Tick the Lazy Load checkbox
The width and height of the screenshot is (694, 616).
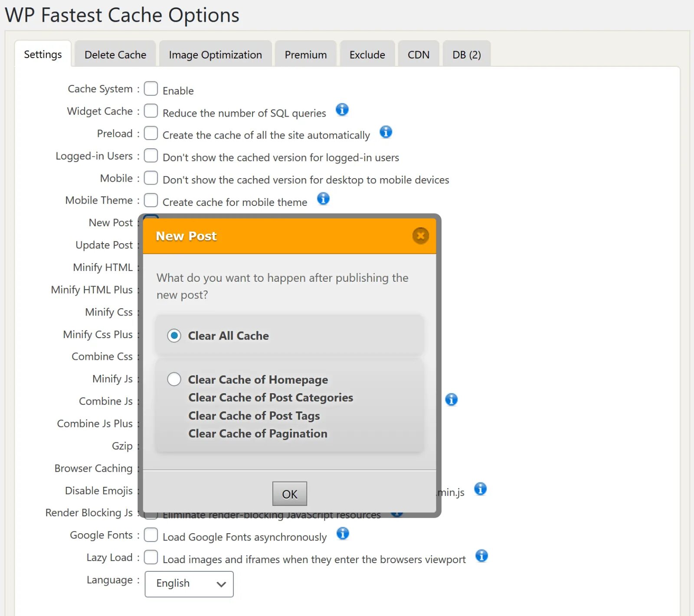(x=151, y=557)
